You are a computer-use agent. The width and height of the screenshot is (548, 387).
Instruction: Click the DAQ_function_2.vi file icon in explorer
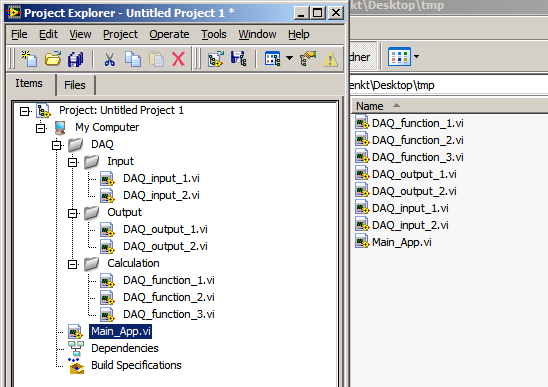coord(362,140)
